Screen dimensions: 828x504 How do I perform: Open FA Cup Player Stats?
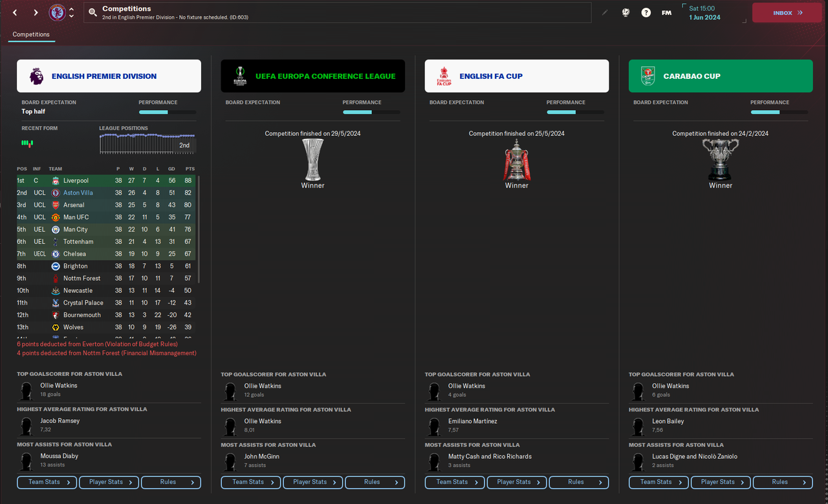(x=517, y=482)
